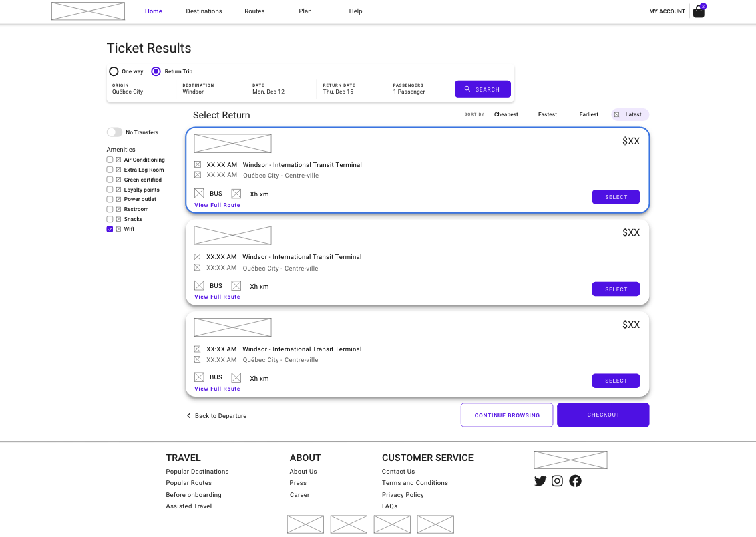Click the first ticket's carrier logo placeholder

click(x=232, y=144)
